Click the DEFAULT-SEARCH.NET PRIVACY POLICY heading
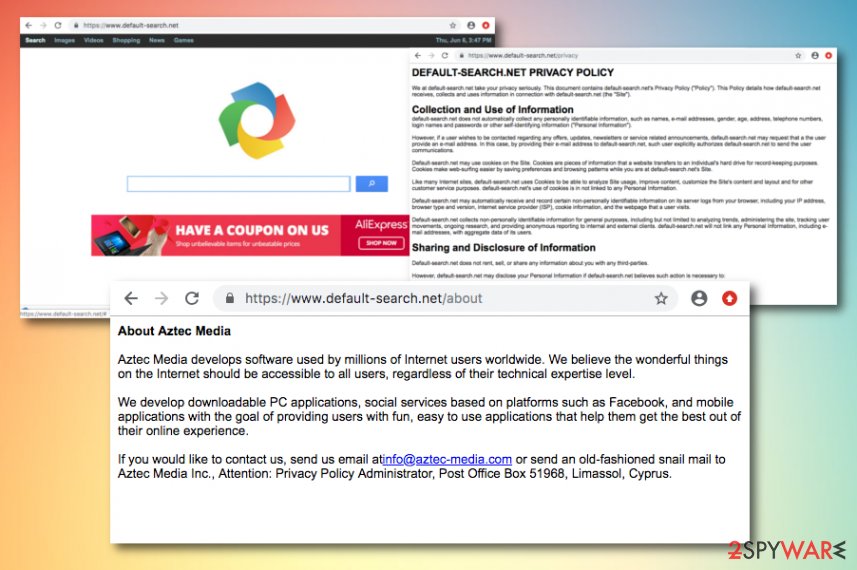The height and width of the screenshot is (570, 857). [x=513, y=72]
